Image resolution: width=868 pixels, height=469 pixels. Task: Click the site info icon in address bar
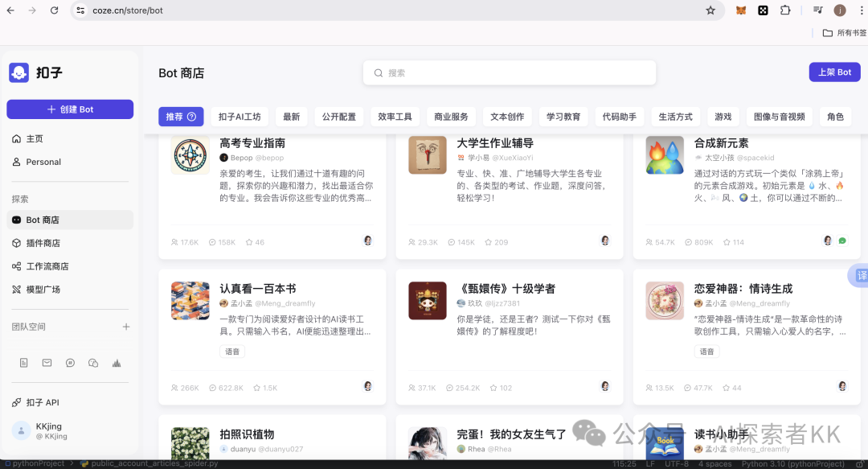pyautogui.click(x=81, y=10)
